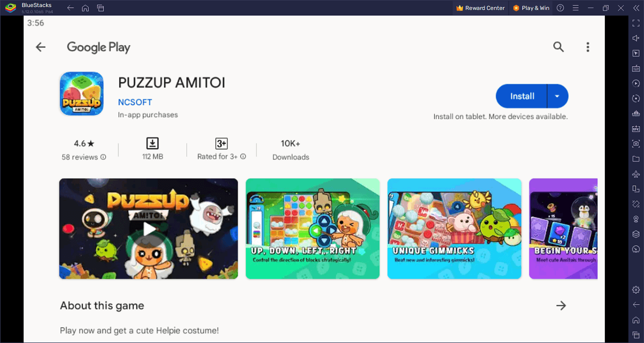Click the PUZZUP AMITOI app icon
The width and height of the screenshot is (644, 343).
[x=82, y=94]
